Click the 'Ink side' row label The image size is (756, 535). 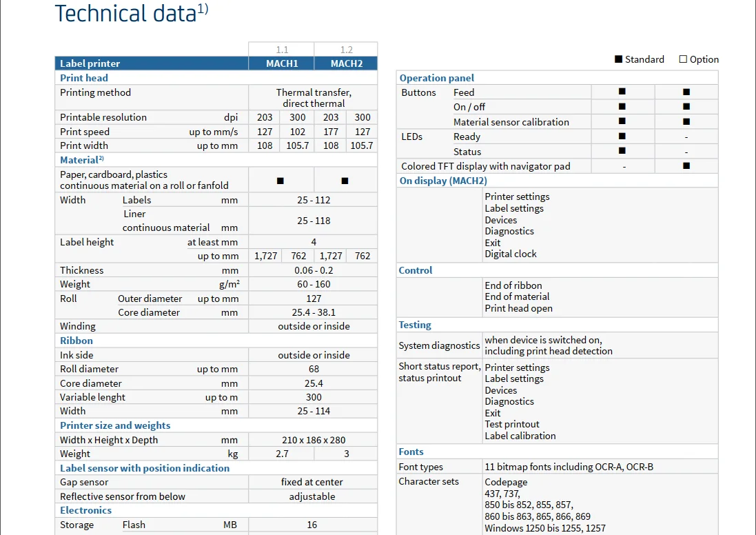[76, 355]
